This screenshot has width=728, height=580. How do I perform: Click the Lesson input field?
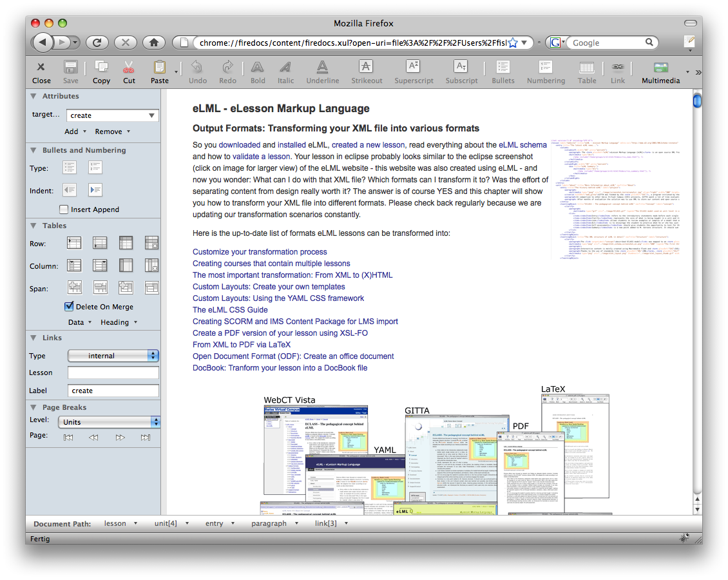click(x=113, y=372)
